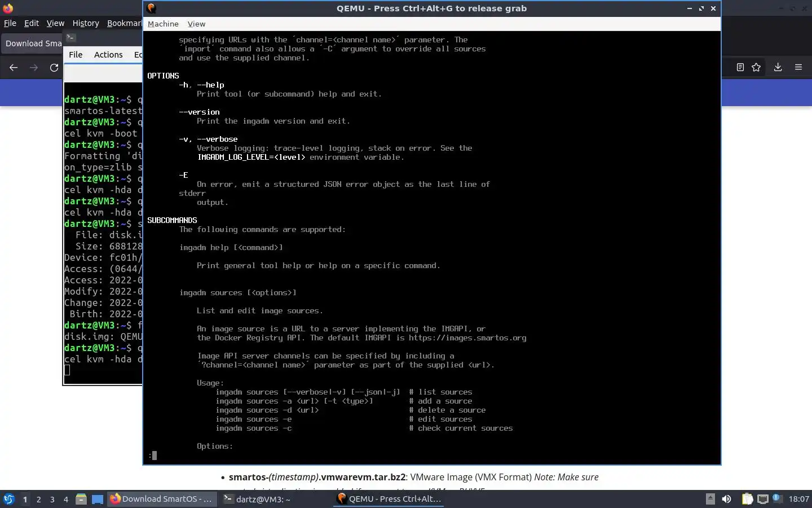Click the 'imgadm help [<command>]' line
812x508 pixels.
tap(231, 247)
